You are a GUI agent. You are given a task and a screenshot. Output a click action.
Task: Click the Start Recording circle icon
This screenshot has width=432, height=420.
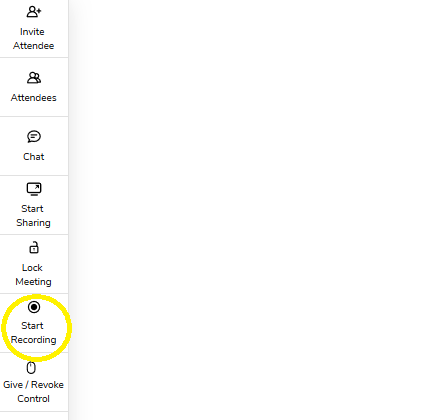tap(34, 307)
